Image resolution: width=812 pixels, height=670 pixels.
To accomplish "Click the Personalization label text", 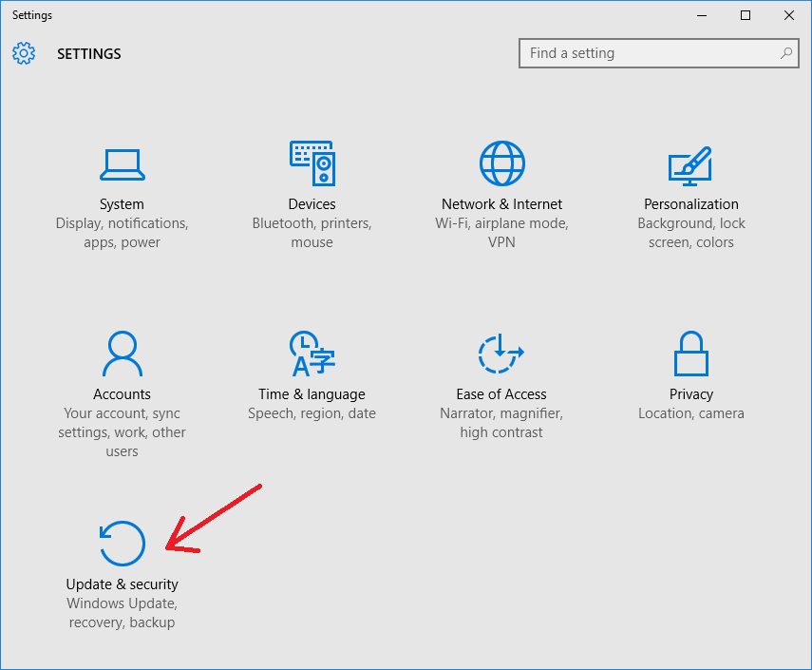I will coord(690,204).
